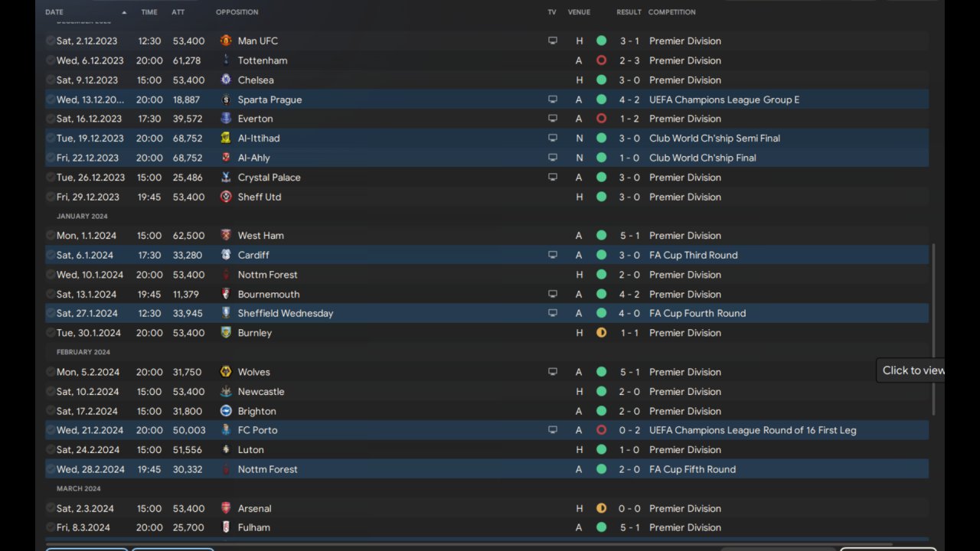Toggle the row selector for Sat, 6.1.2024
This screenshot has width=980, height=551.
pos(51,255)
